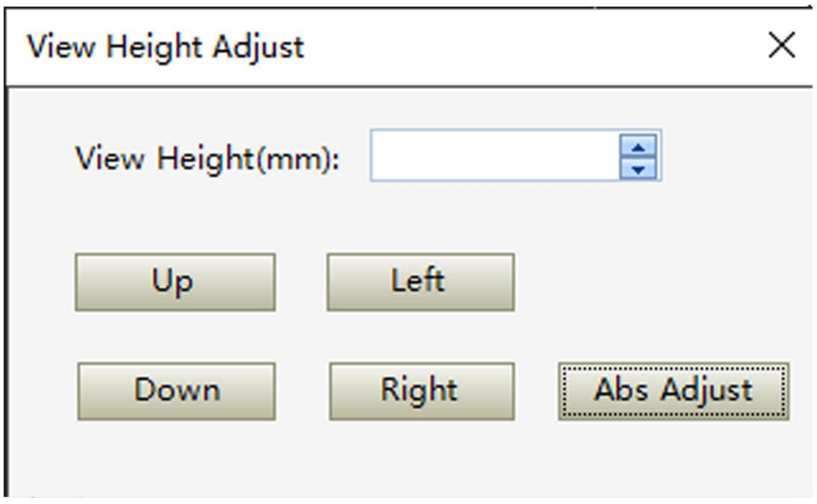The image size is (817, 504).
Task: Focus the View Height(mm) input field
Action: pos(494,156)
